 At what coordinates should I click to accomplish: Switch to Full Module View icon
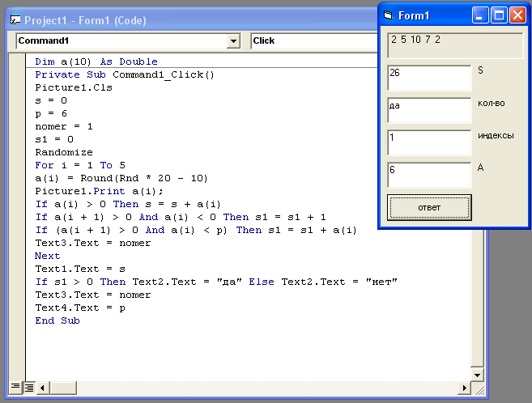pos(29,387)
